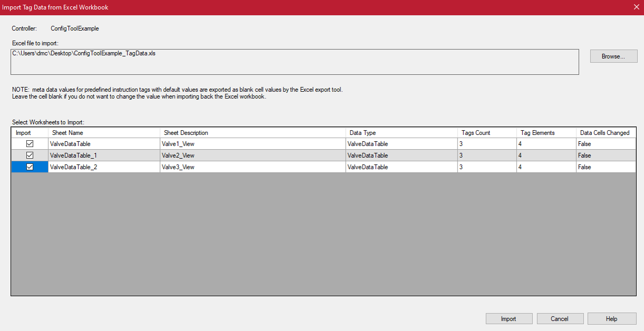Click the Tags Count column header
The height and width of the screenshot is (331, 644).
(487, 133)
